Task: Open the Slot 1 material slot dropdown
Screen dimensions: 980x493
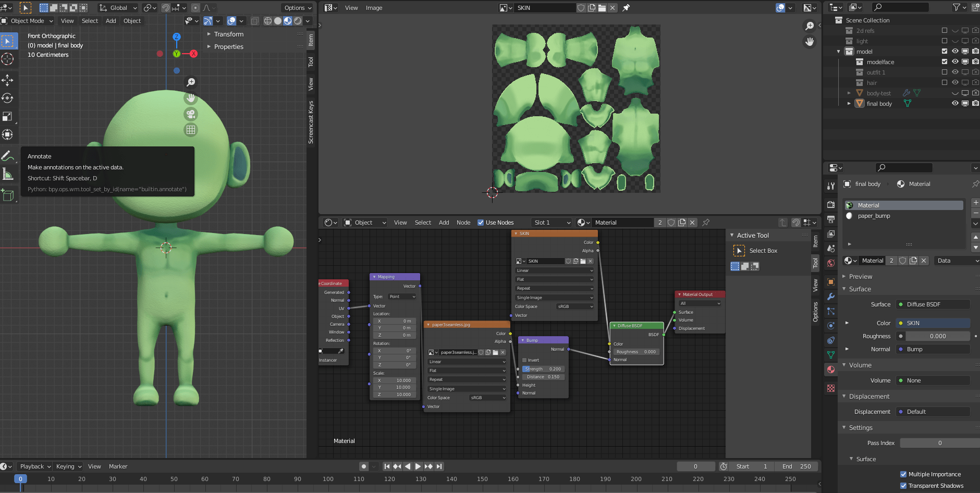Action: coord(552,223)
